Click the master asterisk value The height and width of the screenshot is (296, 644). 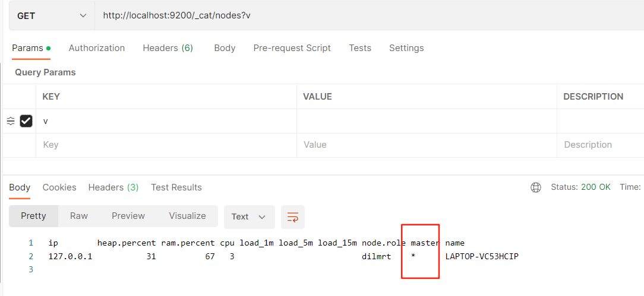[x=413, y=257]
